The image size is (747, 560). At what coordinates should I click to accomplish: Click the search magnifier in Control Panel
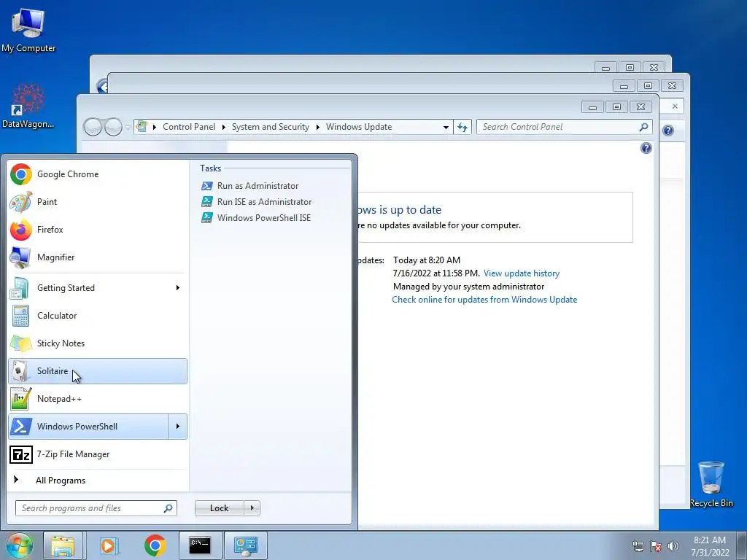click(643, 127)
